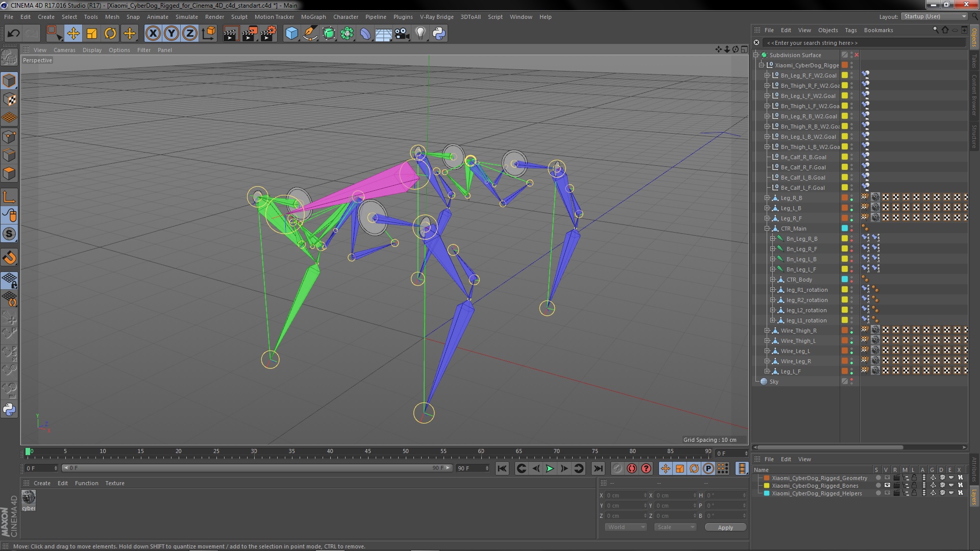The image size is (980, 551).
Task: Toggle Z axis lock
Action: point(190,34)
